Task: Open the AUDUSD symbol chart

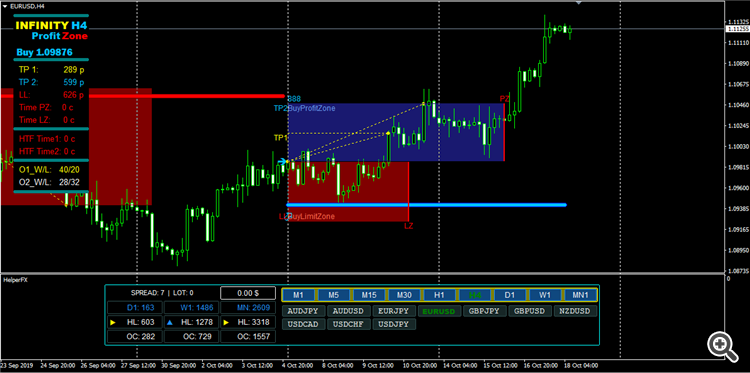Action: pos(349,311)
